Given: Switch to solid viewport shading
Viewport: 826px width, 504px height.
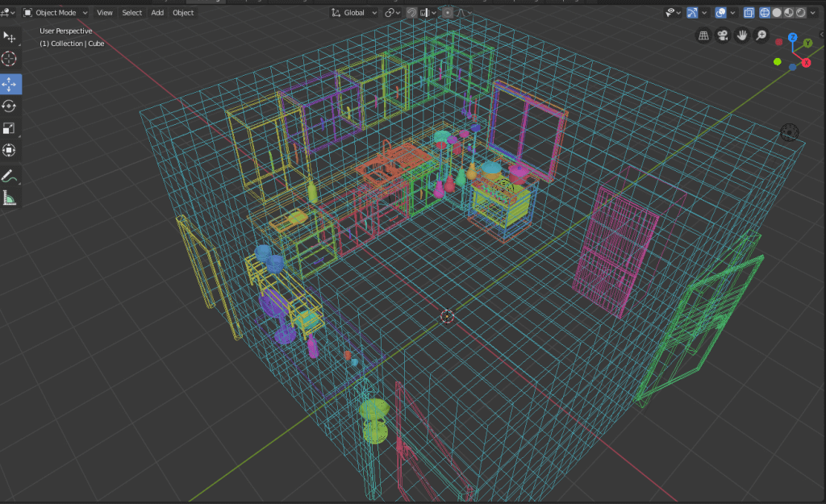Looking at the screenshot, I should pos(778,13).
